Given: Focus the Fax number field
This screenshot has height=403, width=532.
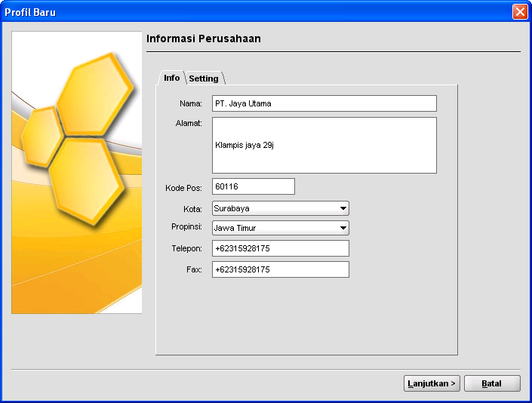Looking at the screenshot, I should click(x=280, y=269).
